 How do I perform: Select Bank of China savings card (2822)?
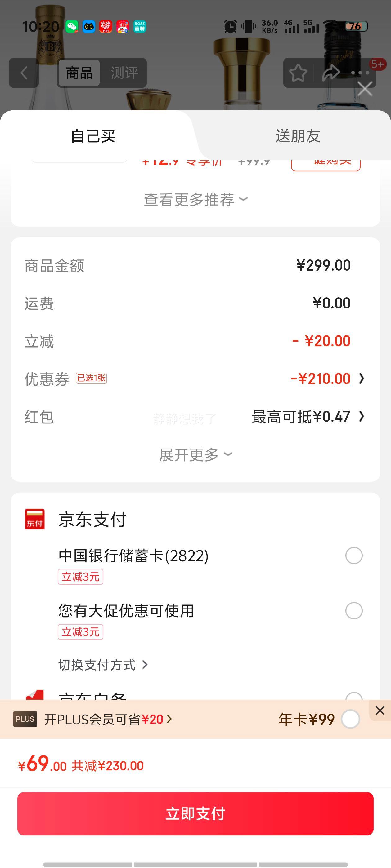click(x=353, y=556)
